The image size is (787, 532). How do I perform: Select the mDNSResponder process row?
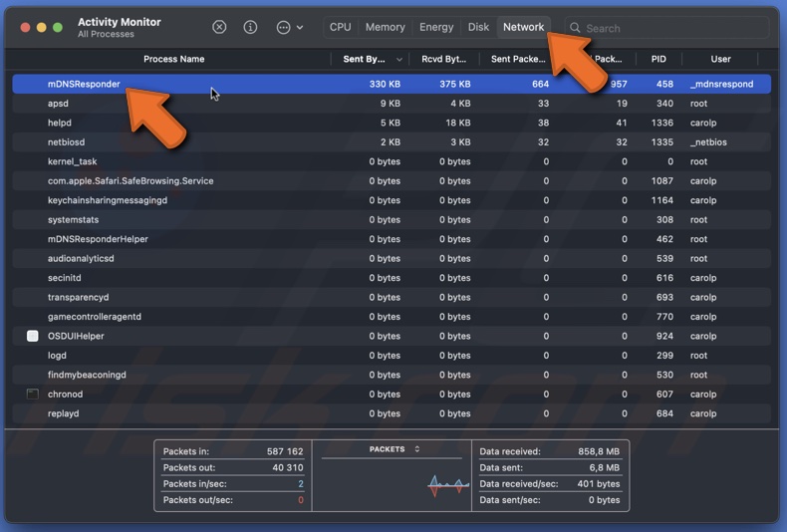point(392,84)
